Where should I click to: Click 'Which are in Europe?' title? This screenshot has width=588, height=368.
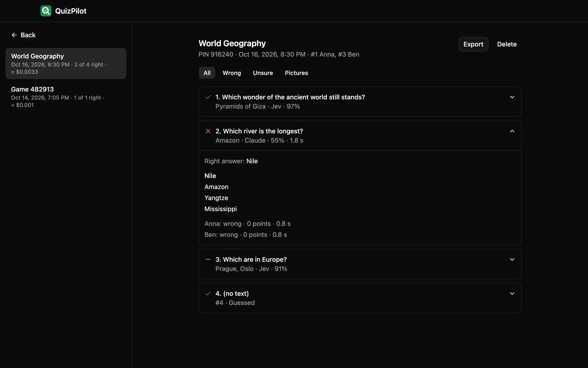[251, 259]
